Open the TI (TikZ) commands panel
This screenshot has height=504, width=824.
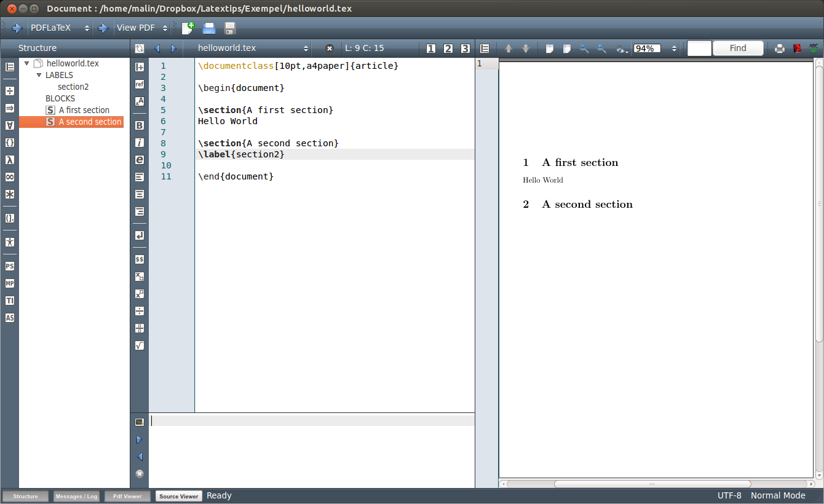(x=10, y=301)
